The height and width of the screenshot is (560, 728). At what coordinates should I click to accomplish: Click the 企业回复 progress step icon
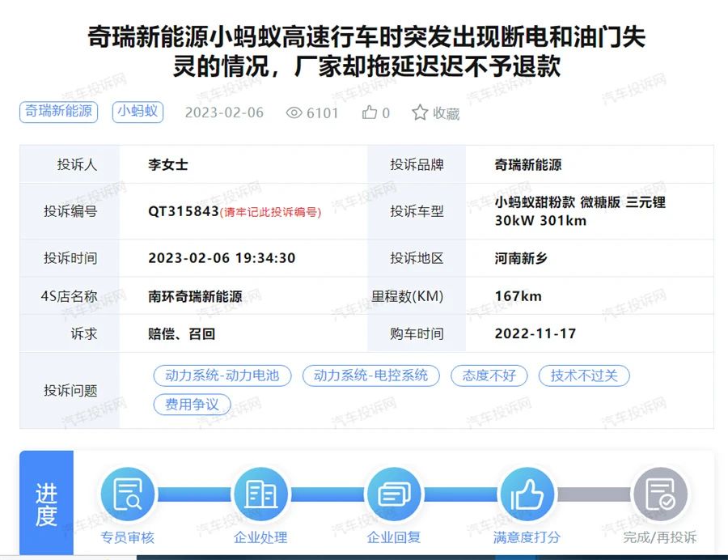tap(394, 494)
